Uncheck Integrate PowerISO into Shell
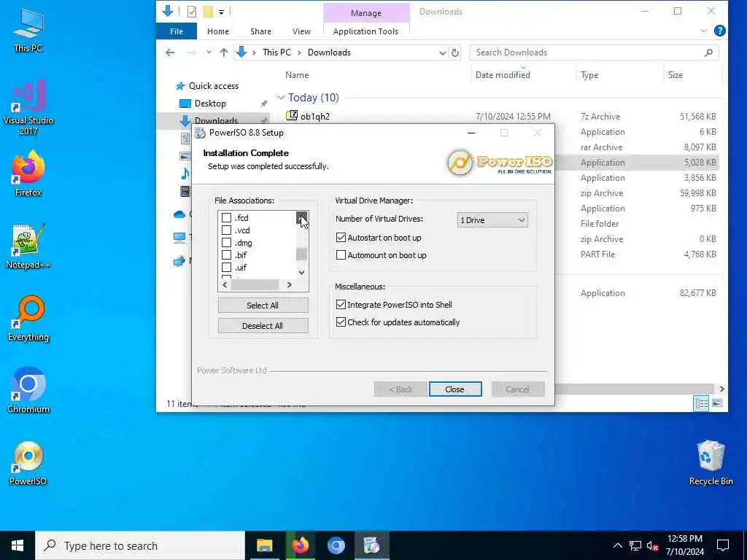Image resolution: width=747 pixels, height=560 pixels. pyautogui.click(x=341, y=305)
